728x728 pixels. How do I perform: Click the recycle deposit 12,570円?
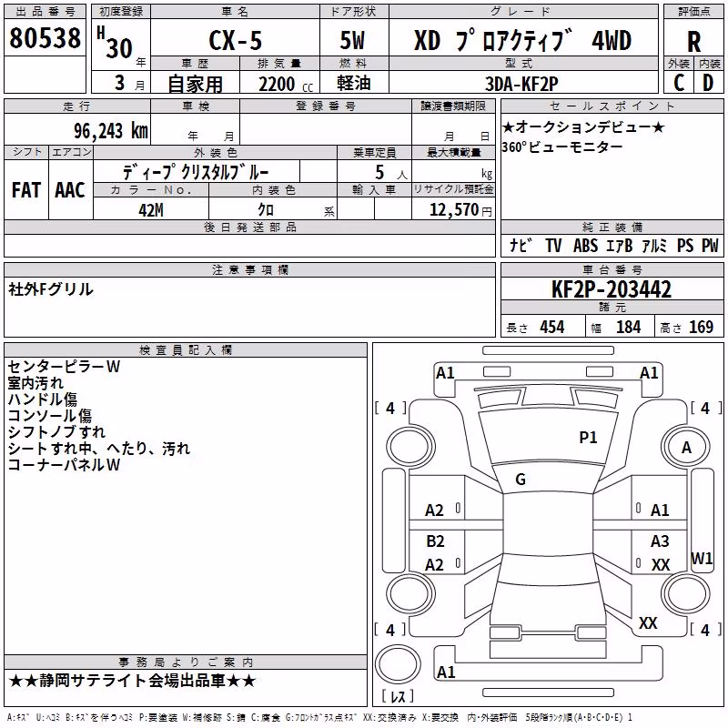coord(460,210)
